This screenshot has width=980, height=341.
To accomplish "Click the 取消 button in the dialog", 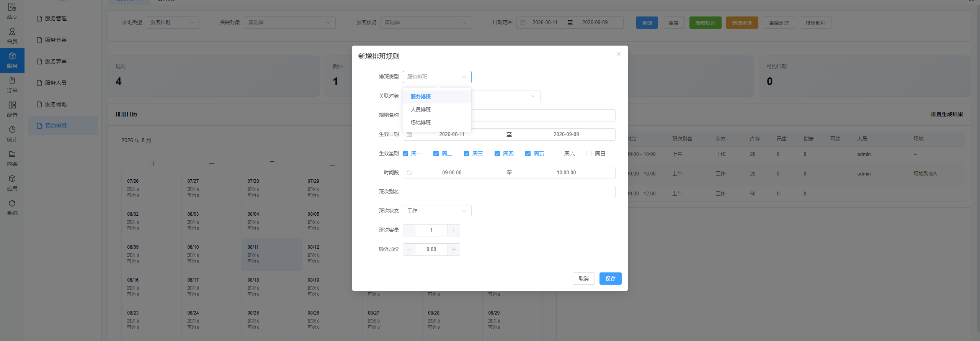I will (x=584, y=279).
